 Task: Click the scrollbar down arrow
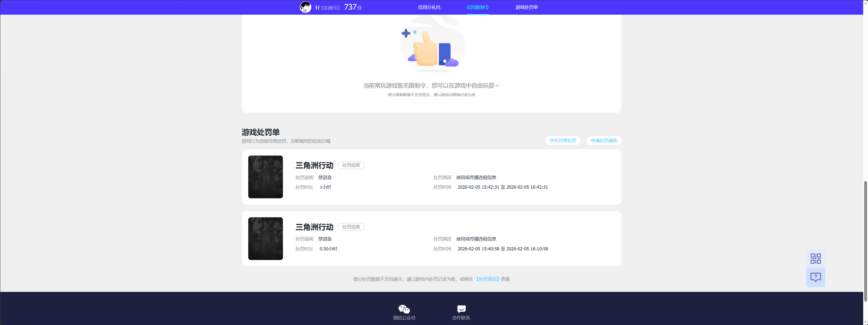[x=865, y=322]
